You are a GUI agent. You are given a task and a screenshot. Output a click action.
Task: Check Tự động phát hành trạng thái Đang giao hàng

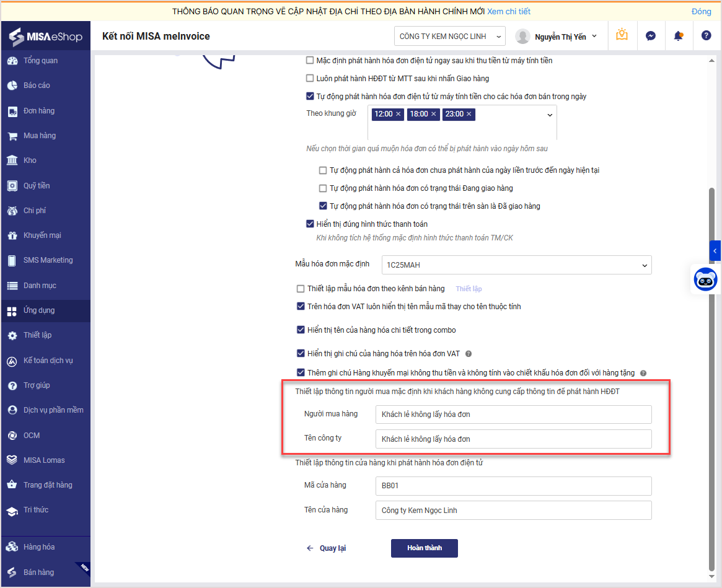pyautogui.click(x=323, y=188)
